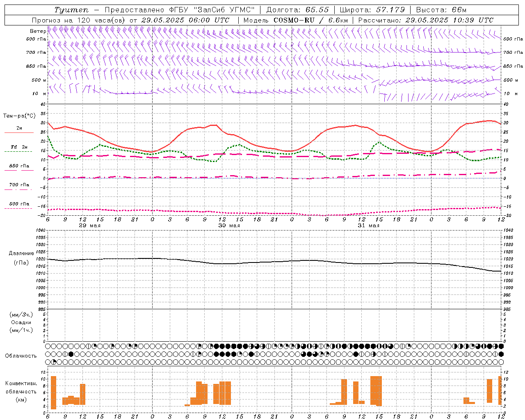
Task: Click the "Ветер" wind panel label
Action: (x=38, y=31)
